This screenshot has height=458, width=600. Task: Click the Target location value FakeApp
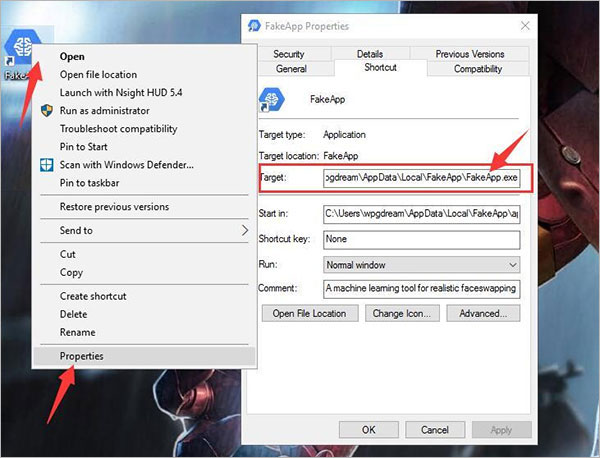(341, 156)
